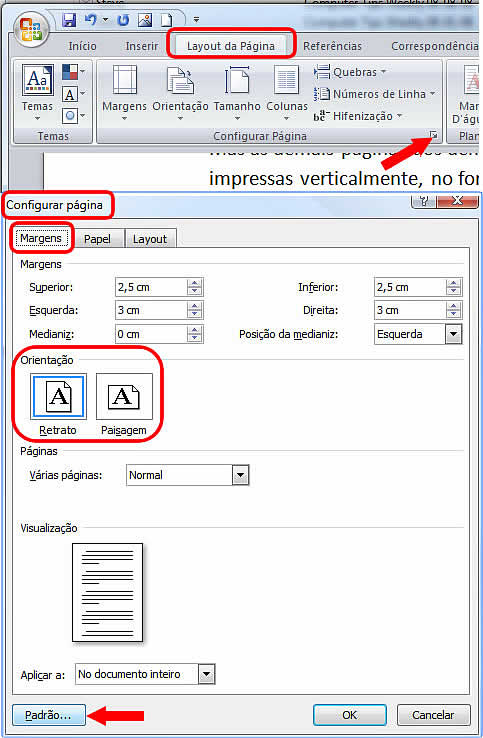Click the Undo icon in quick access toolbar

point(90,20)
